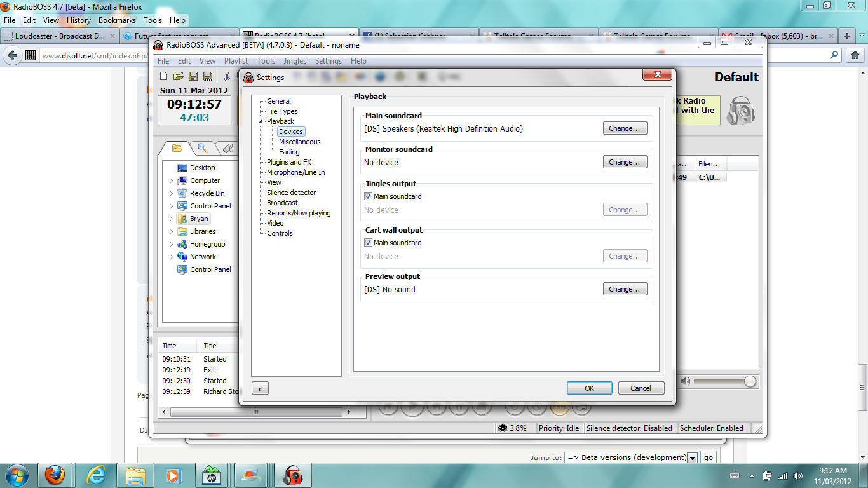Click the log list horizontal scrollbar
Viewport: 868px width, 488px height.
[x=256, y=412]
